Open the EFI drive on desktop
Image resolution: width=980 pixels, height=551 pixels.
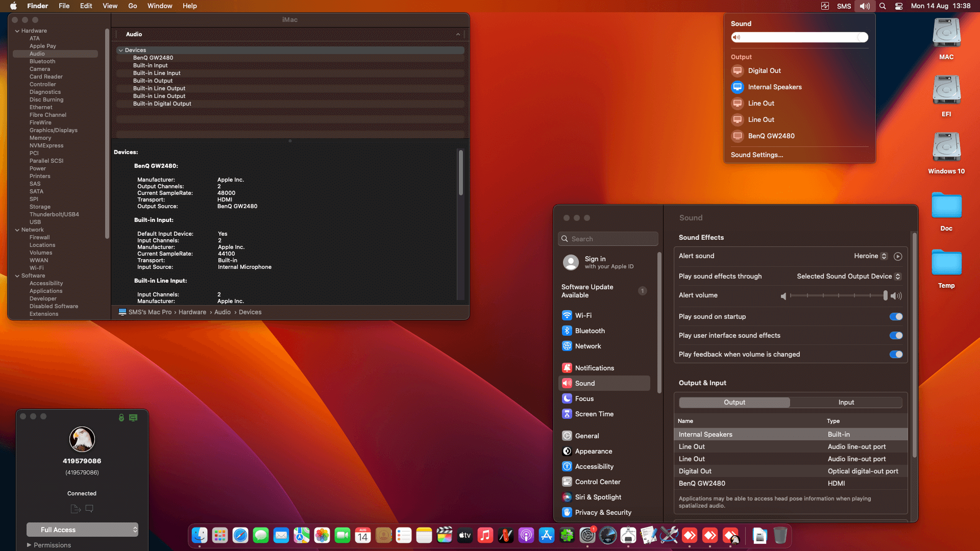point(946,96)
